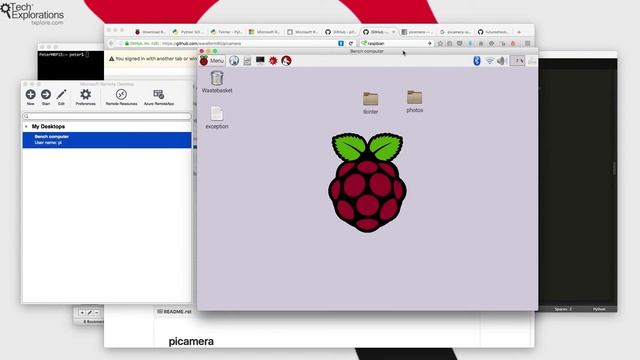The height and width of the screenshot is (360, 640).
Task: Open the Raspberry Pi Menu button
Action: point(212,61)
